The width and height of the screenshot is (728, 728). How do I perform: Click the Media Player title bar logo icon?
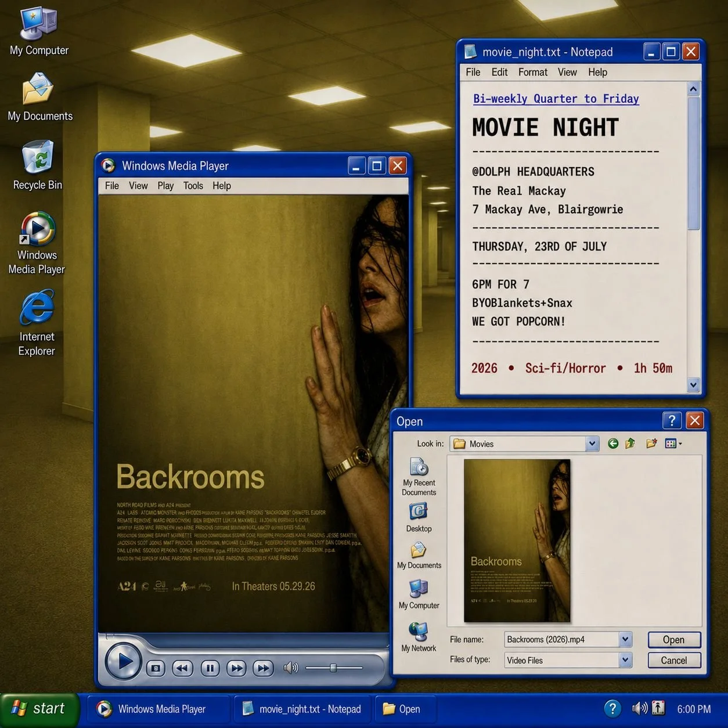pos(108,166)
